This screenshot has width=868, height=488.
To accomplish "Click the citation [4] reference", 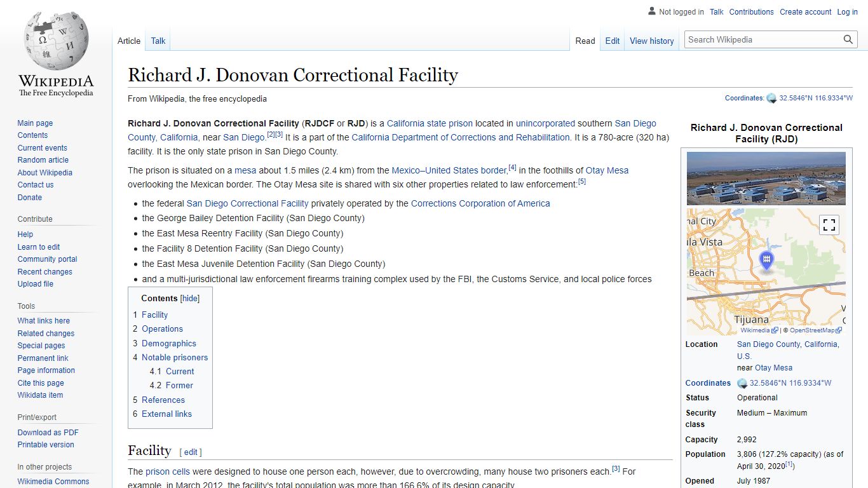I will (x=512, y=168).
